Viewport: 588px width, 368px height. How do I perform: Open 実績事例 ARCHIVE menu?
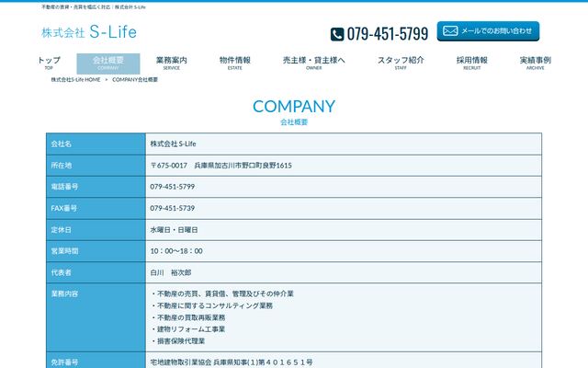coord(535,63)
